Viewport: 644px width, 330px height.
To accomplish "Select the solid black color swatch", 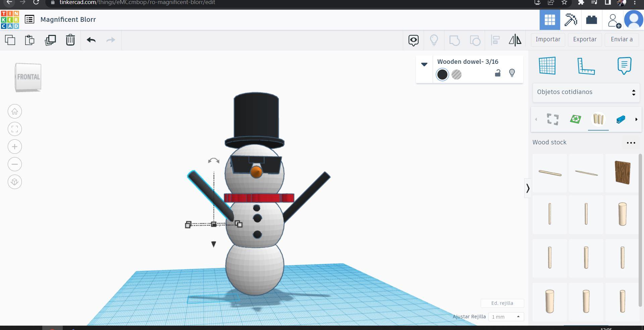I will pos(442,74).
